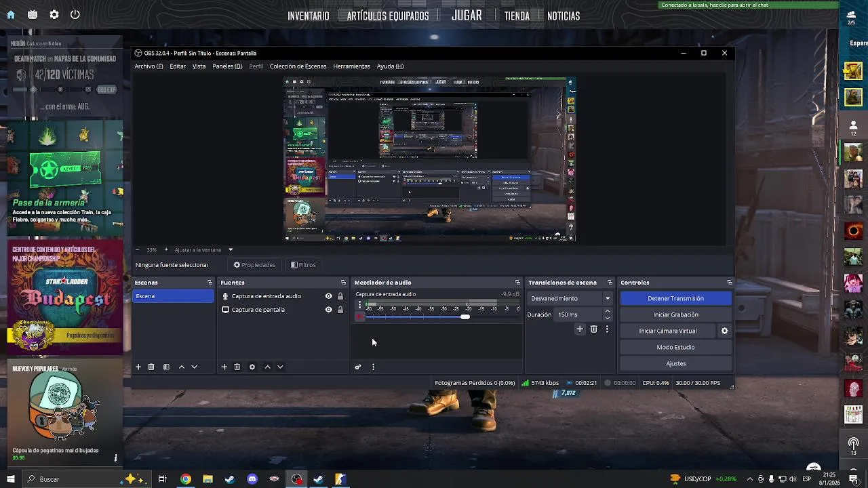Screen dimensions: 868x488
Task: Move source up arrow in Fuentes
Action: click(x=267, y=367)
